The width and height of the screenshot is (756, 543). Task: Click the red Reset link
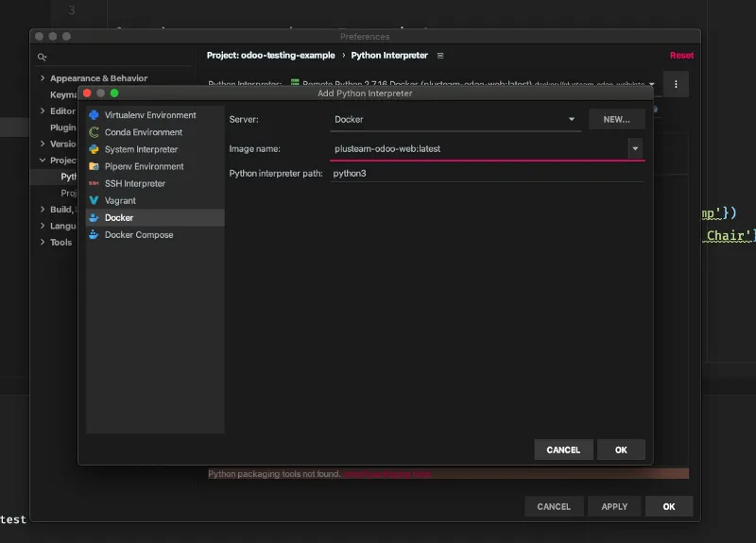pyautogui.click(x=681, y=56)
